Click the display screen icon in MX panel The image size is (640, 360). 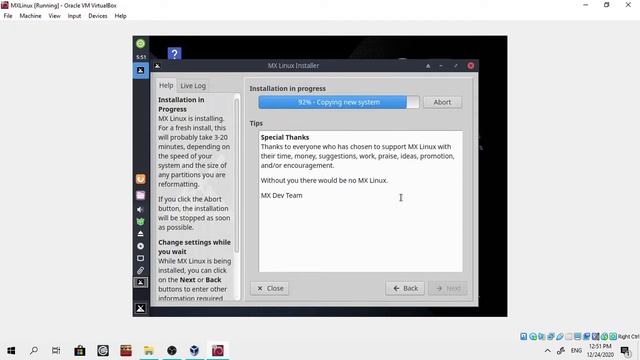point(140,258)
